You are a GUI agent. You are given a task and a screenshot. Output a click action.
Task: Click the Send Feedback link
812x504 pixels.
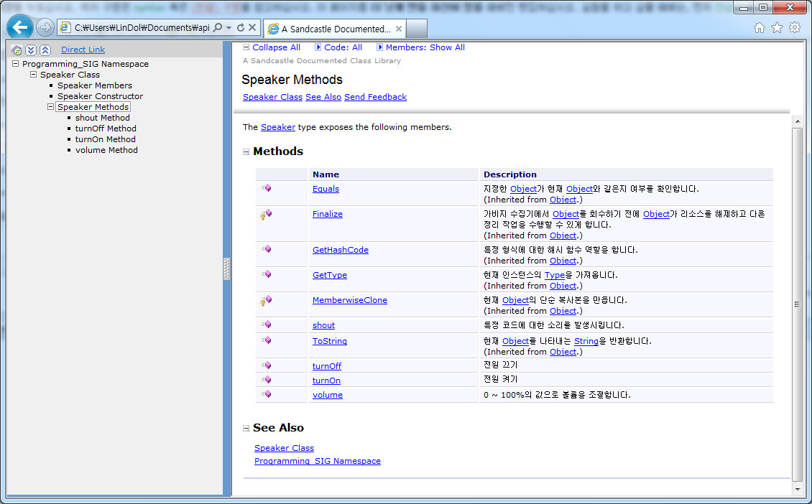[x=375, y=97]
